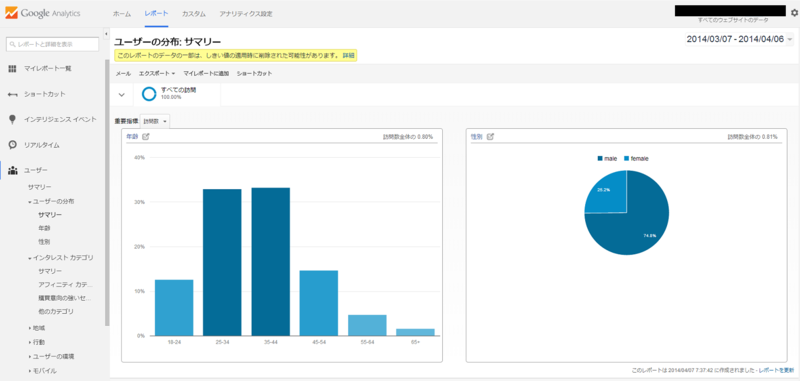Screen dimensions: 800x381
Task: Open 他のカテゴリ in the sidebar
Action: pyautogui.click(x=56, y=311)
